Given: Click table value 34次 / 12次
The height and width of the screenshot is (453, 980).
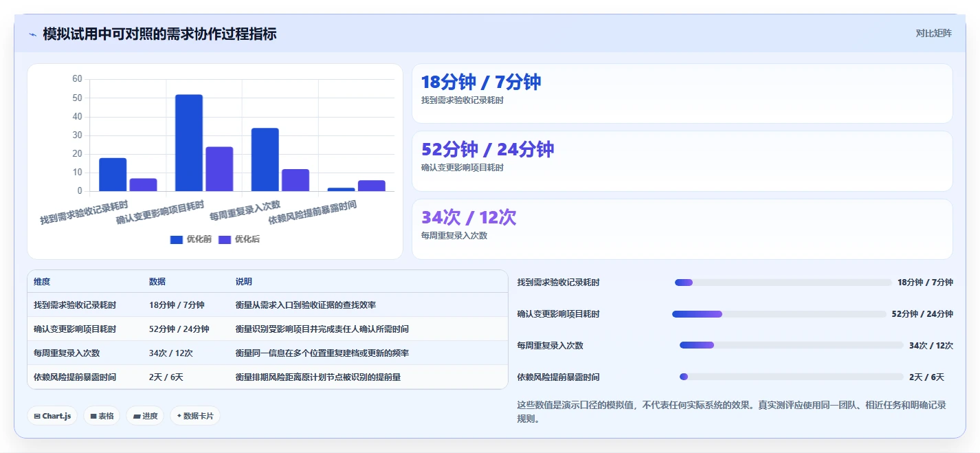Looking at the screenshot, I should [x=171, y=353].
